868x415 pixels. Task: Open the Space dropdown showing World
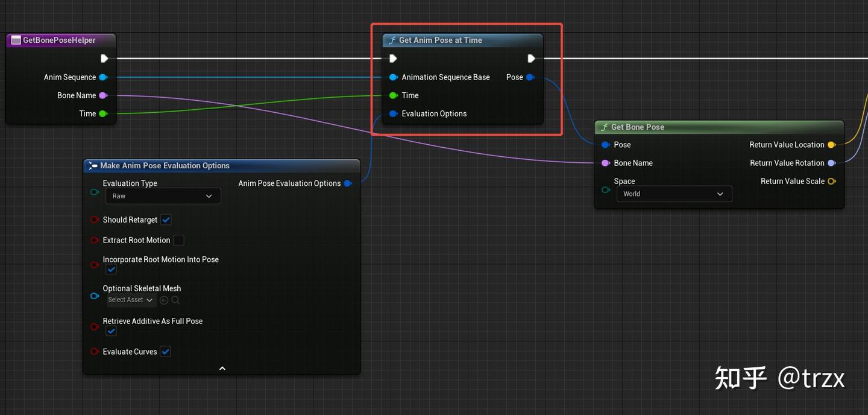click(674, 194)
